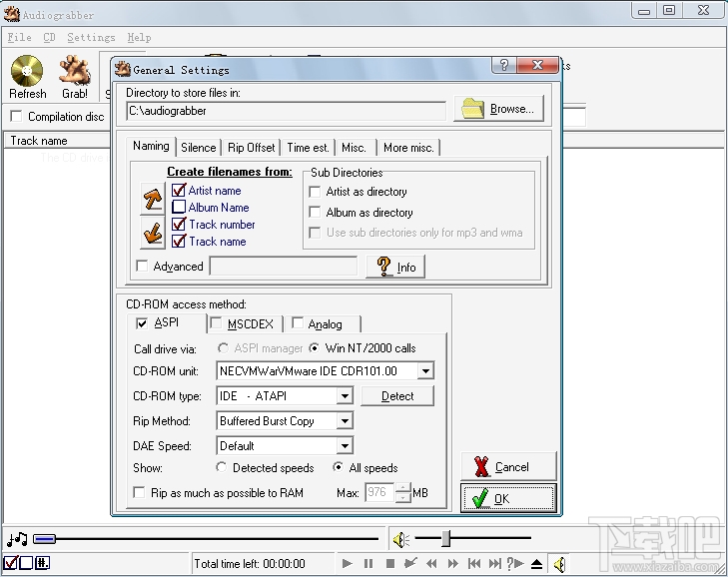The image size is (728, 577).
Task: Open the Time est. tab
Action: [x=308, y=148]
